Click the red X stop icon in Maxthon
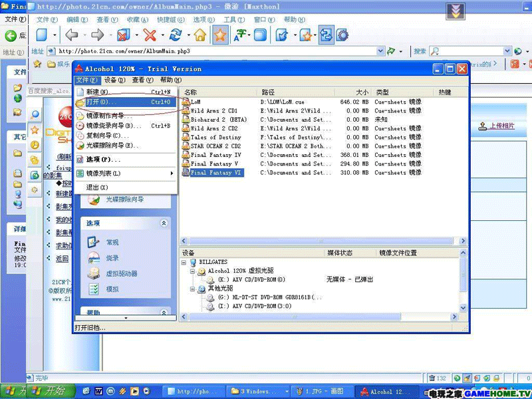The height and width of the screenshot is (399, 532). [x=150, y=35]
